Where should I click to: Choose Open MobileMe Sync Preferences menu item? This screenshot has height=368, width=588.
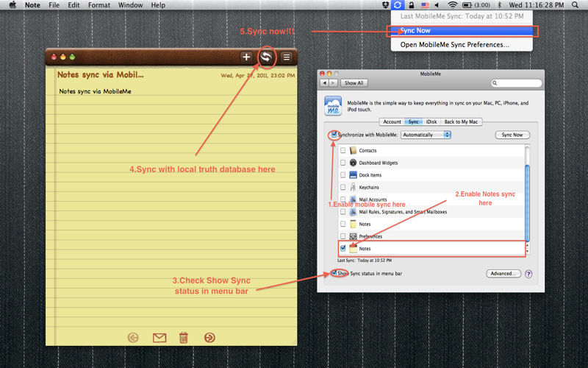tap(462, 45)
